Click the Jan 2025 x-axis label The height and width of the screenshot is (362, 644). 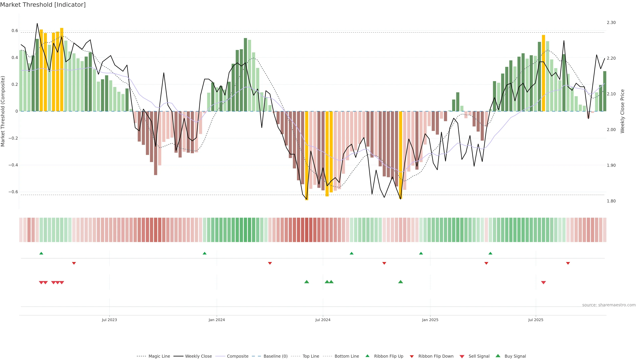tap(430, 320)
